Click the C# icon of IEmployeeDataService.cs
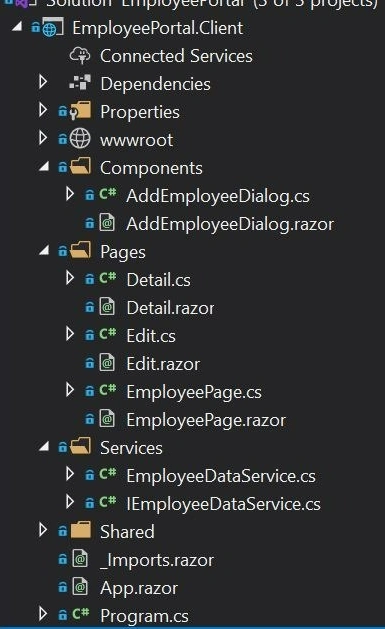Viewport: 385px width, 629px height. tap(108, 502)
